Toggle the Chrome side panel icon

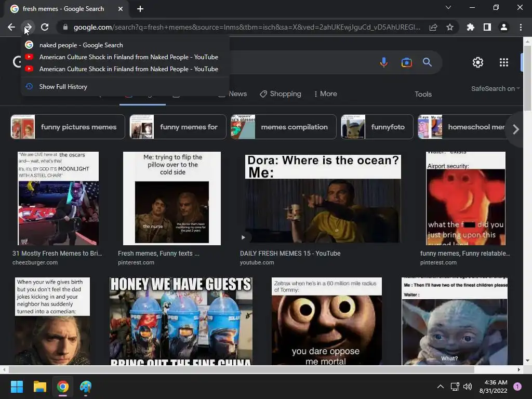[x=487, y=27]
